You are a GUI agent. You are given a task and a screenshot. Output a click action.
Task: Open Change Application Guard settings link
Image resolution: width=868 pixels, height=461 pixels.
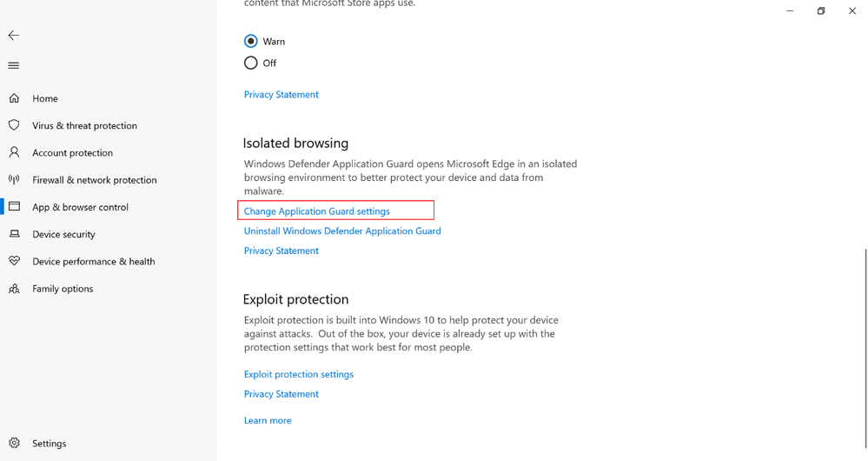pyautogui.click(x=316, y=211)
